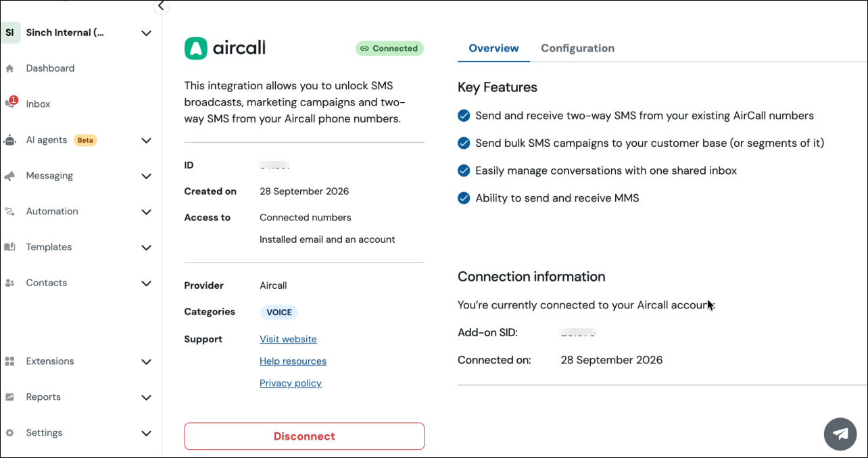Screen dimensions: 868x458
Task: Click the Connected on date value
Action: pos(612,360)
